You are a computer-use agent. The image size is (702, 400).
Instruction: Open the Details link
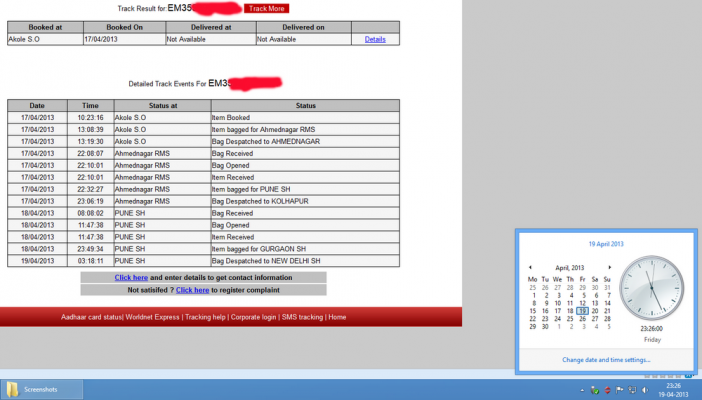point(375,39)
